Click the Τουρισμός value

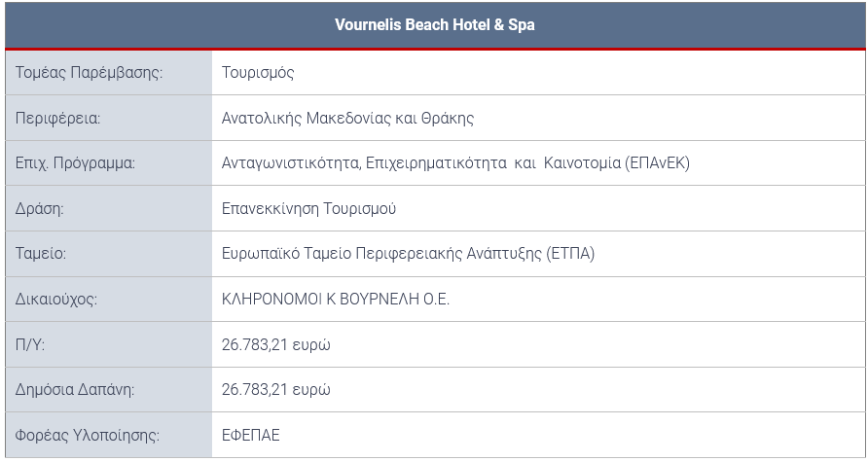[x=258, y=73]
